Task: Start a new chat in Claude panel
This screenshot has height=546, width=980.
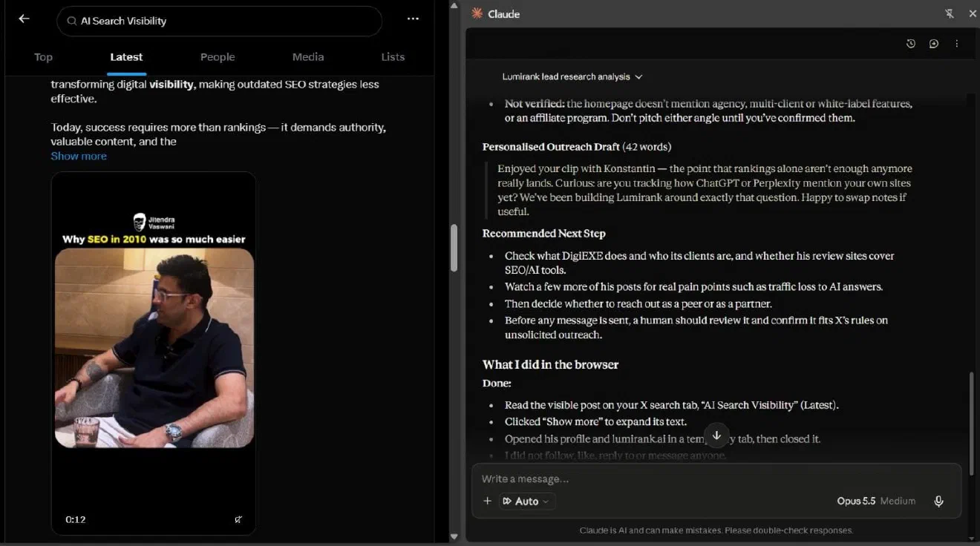Action: 934,44
